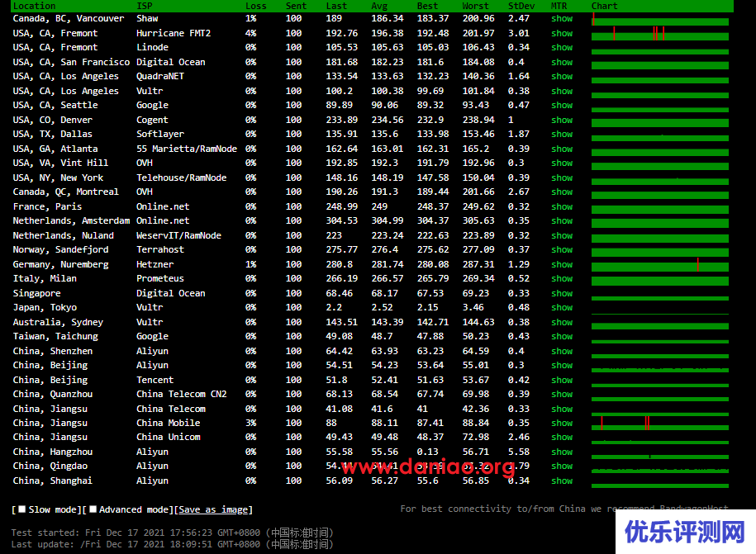Enable the Slow mode checkbox
The height and width of the screenshot is (554, 756).
click(x=22, y=509)
